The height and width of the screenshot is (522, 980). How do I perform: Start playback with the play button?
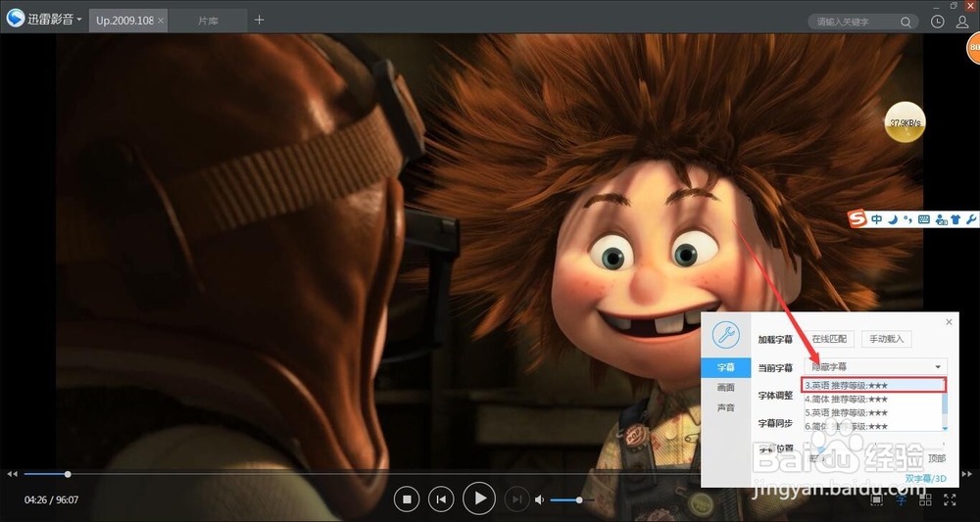[x=479, y=498]
